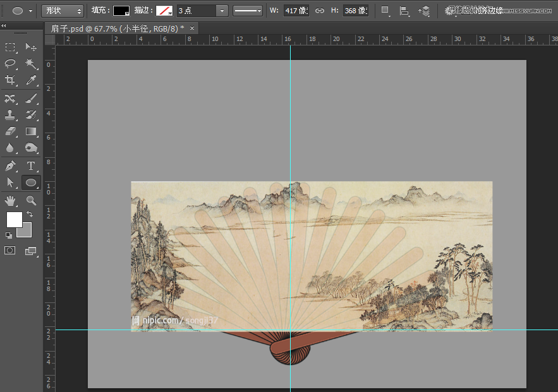Select the Eraser tool
The height and width of the screenshot is (392, 558).
9,131
